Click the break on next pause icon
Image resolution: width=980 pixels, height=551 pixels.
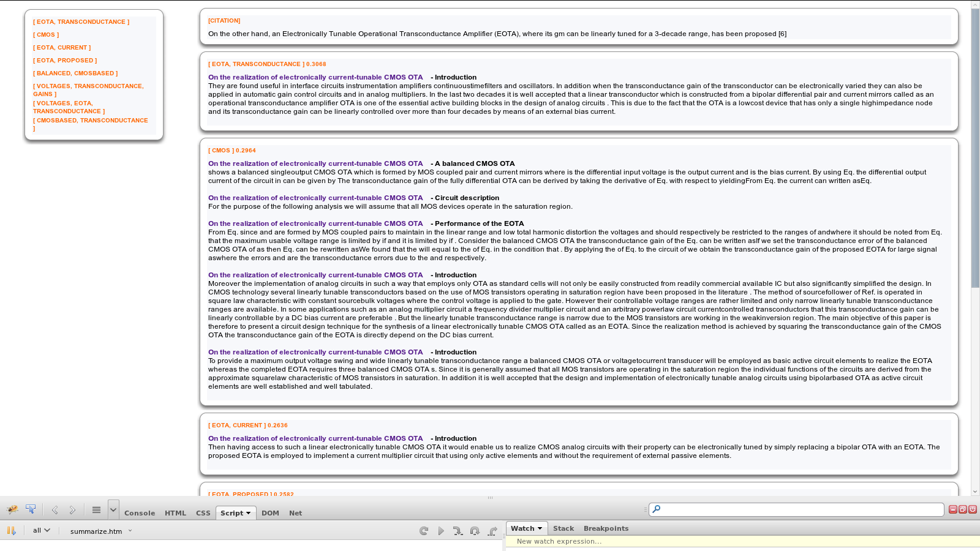[11, 531]
